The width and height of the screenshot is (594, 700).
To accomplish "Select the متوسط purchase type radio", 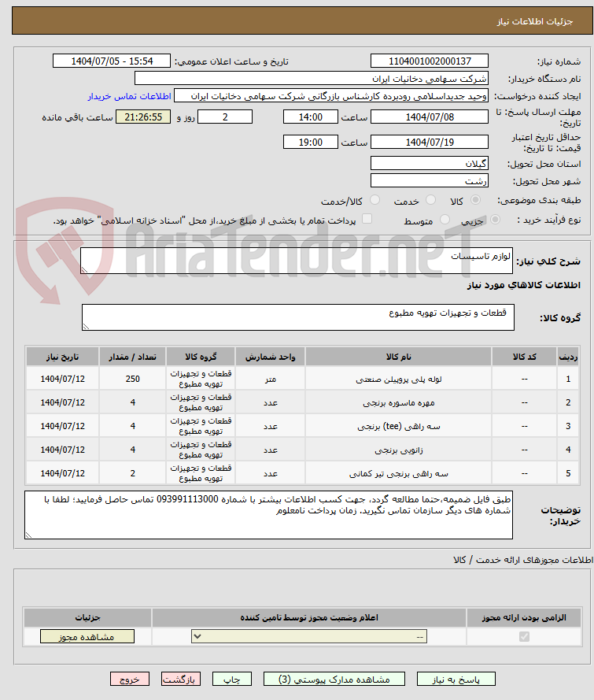I will tap(445, 220).
